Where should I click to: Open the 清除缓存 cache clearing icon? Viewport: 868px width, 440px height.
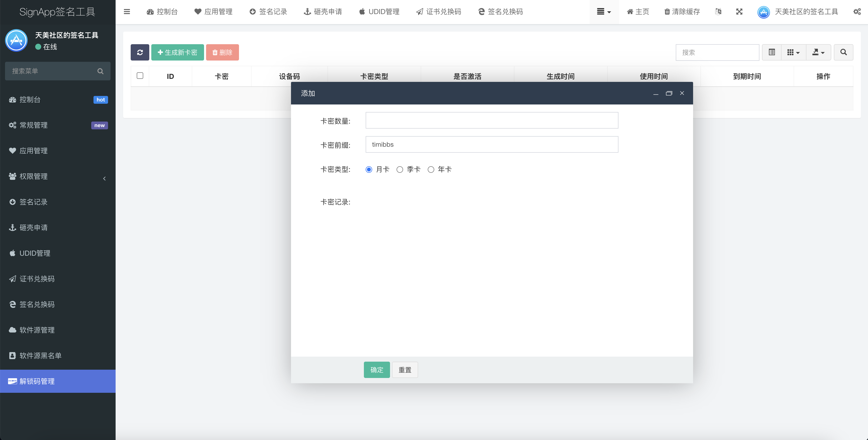(681, 12)
